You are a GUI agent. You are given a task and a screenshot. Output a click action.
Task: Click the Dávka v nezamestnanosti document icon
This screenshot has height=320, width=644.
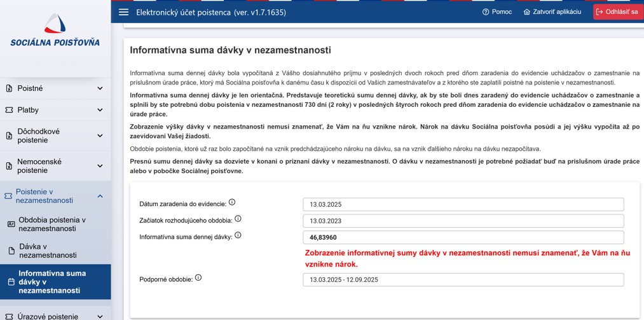tap(11, 251)
